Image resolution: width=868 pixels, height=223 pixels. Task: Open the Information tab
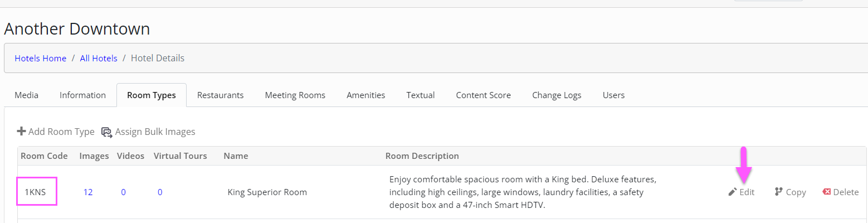click(x=82, y=95)
